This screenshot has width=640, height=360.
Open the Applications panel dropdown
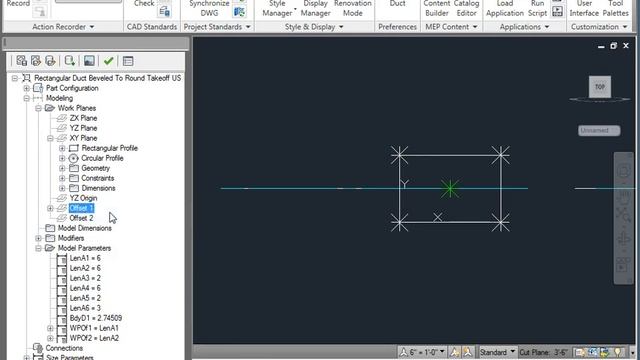click(547, 27)
